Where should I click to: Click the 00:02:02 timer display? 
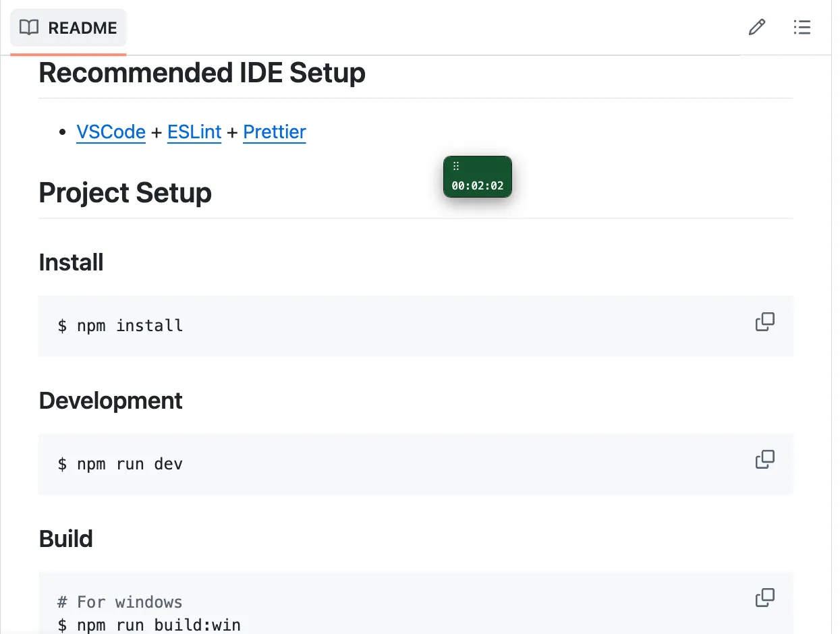tap(478, 186)
